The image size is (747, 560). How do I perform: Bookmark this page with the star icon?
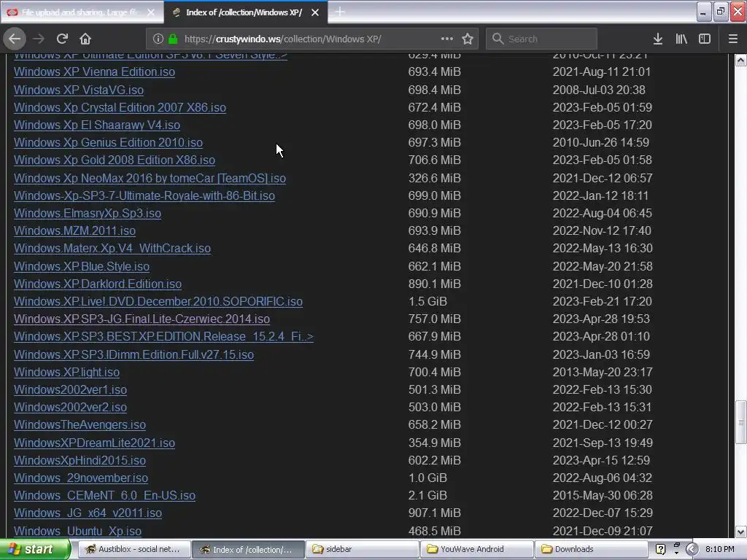[468, 39]
